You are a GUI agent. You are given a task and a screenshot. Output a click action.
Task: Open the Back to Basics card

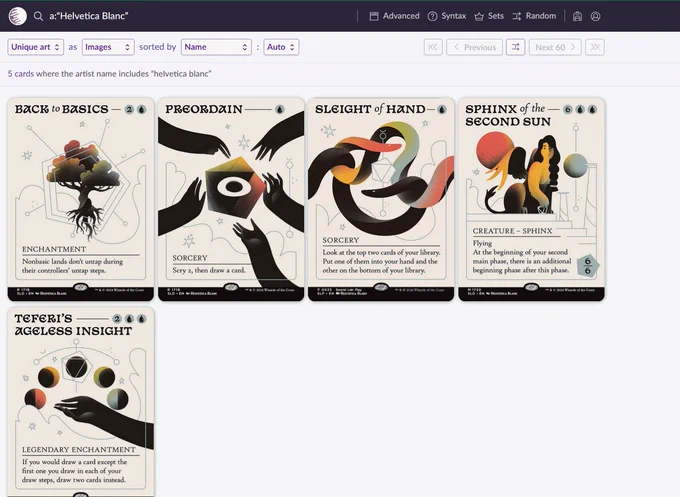81,199
